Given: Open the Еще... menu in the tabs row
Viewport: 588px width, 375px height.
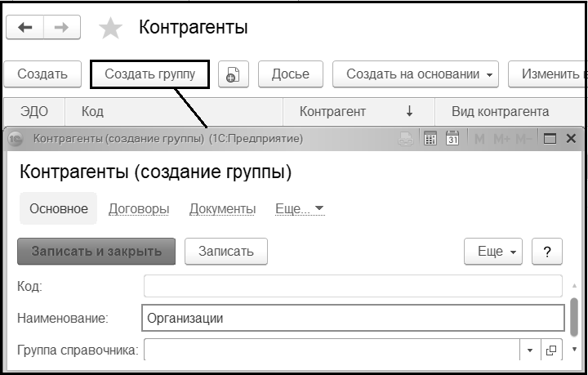Looking at the screenshot, I should 300,208.
